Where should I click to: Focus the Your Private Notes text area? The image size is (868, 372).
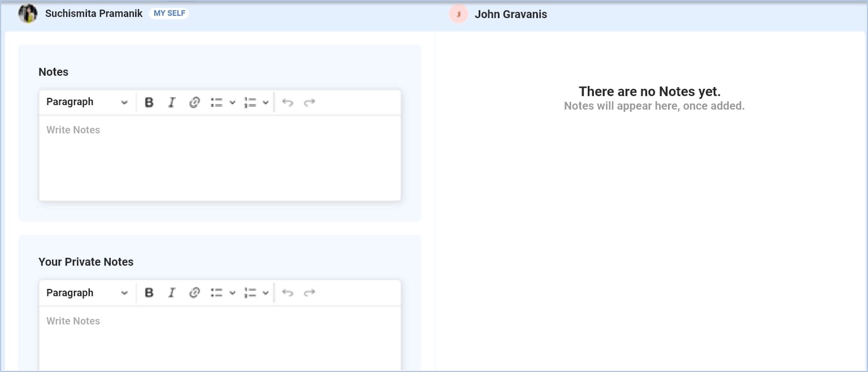click(x=219, y=339)
